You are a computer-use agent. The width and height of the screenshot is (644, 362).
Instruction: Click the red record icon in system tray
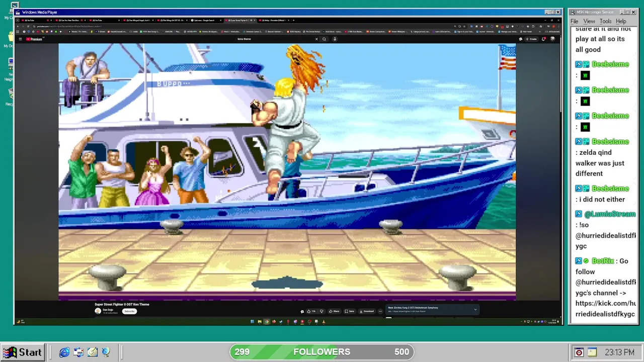(579, 352)
